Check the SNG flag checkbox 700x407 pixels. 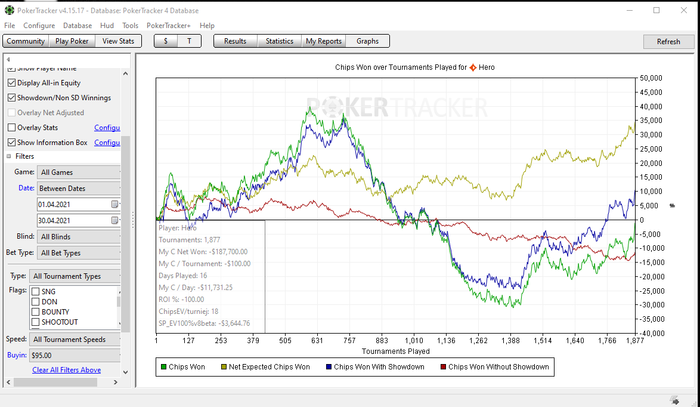coord(36,291)
